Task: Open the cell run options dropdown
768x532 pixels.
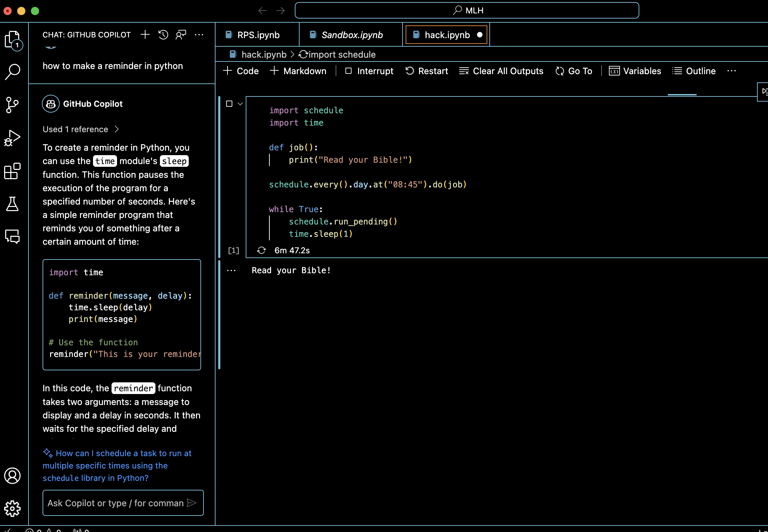Action: pyautogui.click(x=240, y=104)
